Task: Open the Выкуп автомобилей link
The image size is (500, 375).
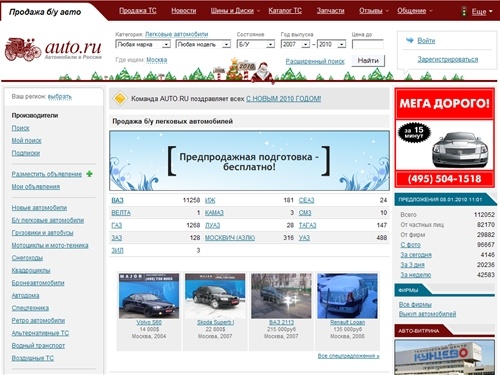Action: (x=427, y=314)
